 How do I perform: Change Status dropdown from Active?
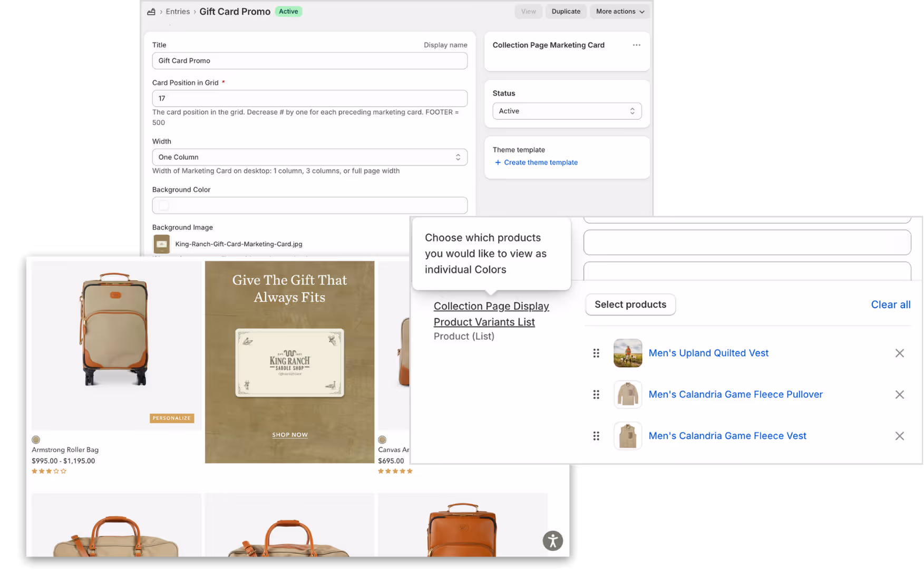(567, 111)
